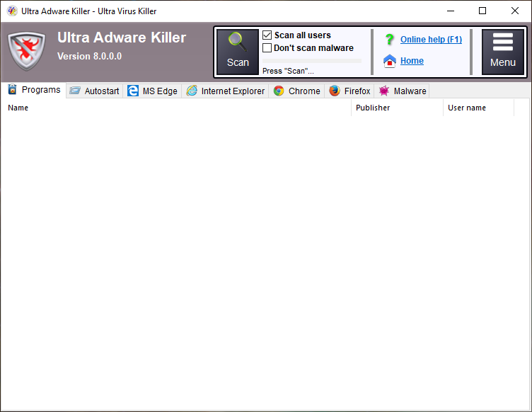
Task: Click the scan progress bar
Action: (312, 61)
